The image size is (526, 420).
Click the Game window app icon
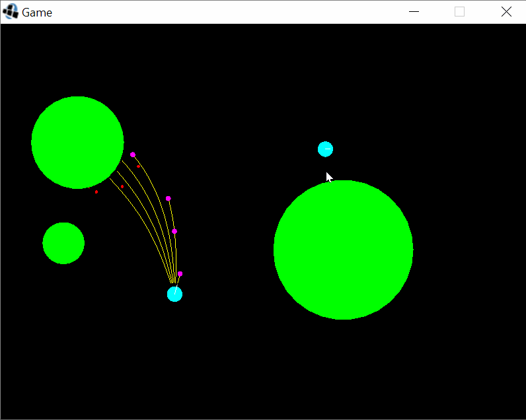(x=11, y=12)
